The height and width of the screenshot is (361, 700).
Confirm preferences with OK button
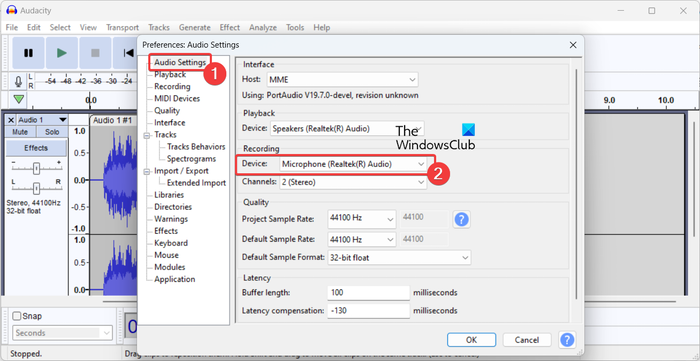coord(471,340)
